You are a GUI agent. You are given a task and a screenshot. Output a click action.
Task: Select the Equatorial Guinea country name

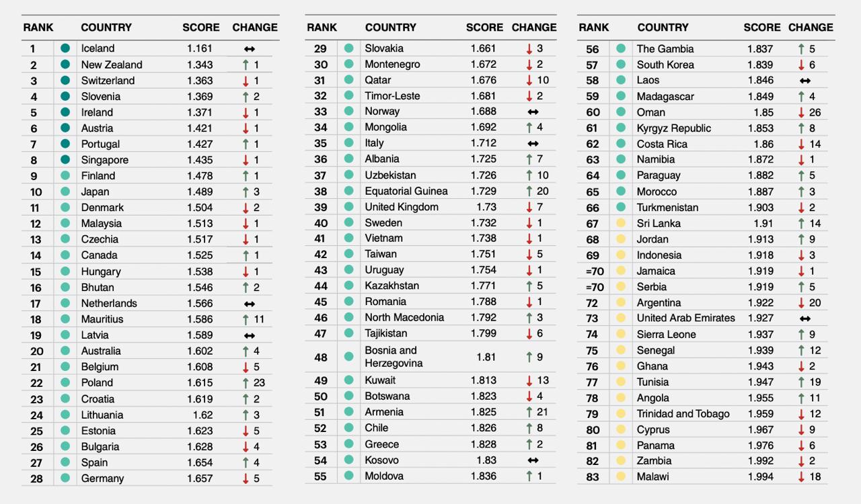point(406,191)
